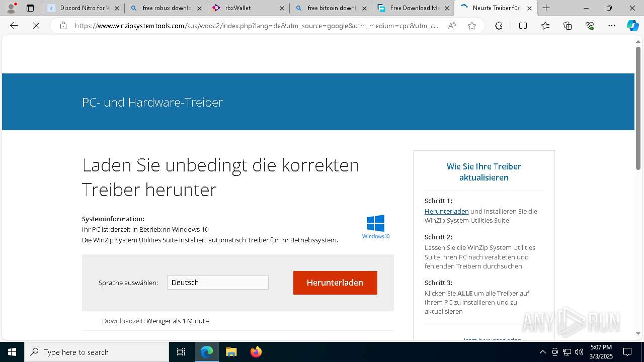
Task: Close the free bitcoin download tab
Action: coord(364,8)
